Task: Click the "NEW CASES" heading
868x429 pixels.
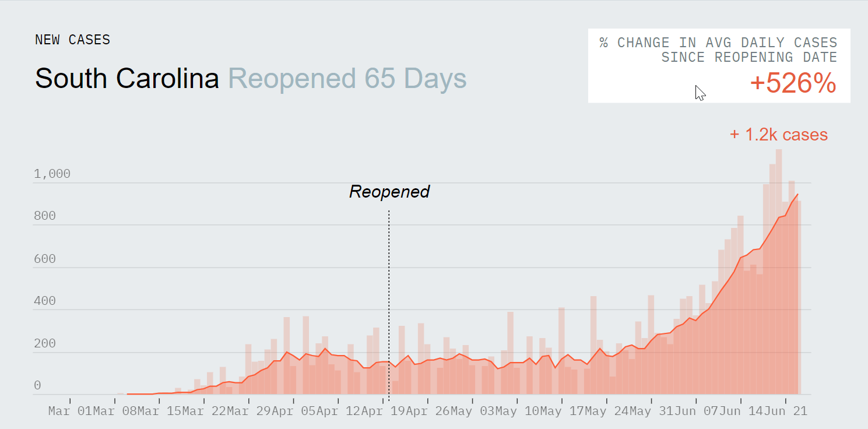Action: [72, 40]
